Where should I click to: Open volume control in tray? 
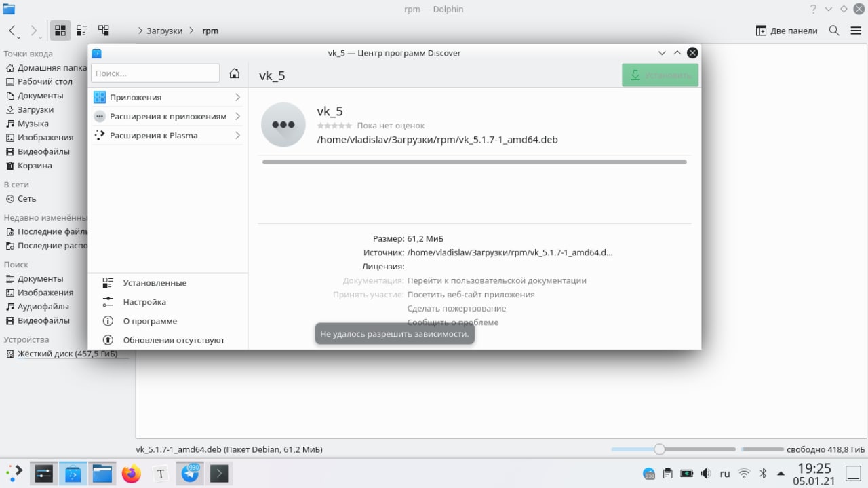click(706, 474)
